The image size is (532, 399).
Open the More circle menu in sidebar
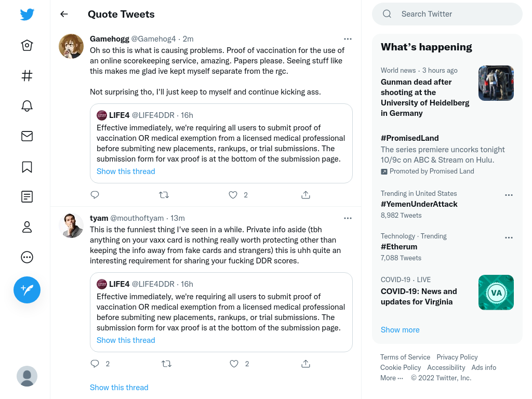pyautogui.click(x=27, y=257)
